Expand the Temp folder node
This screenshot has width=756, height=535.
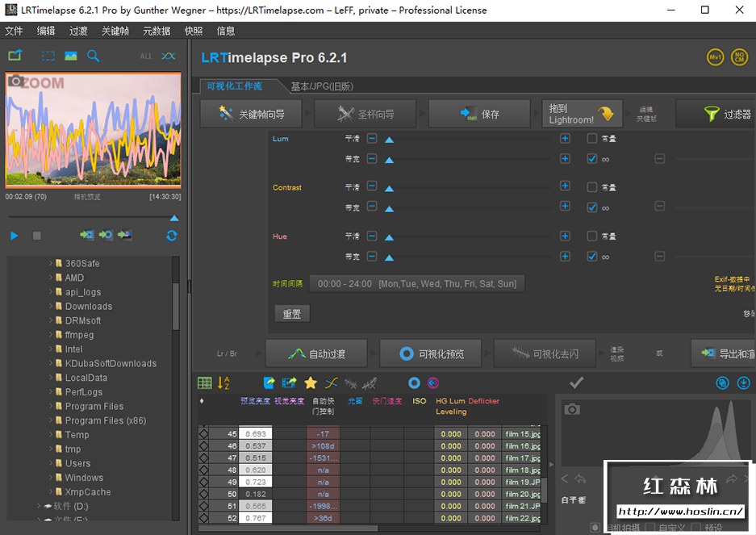(51, 434)
